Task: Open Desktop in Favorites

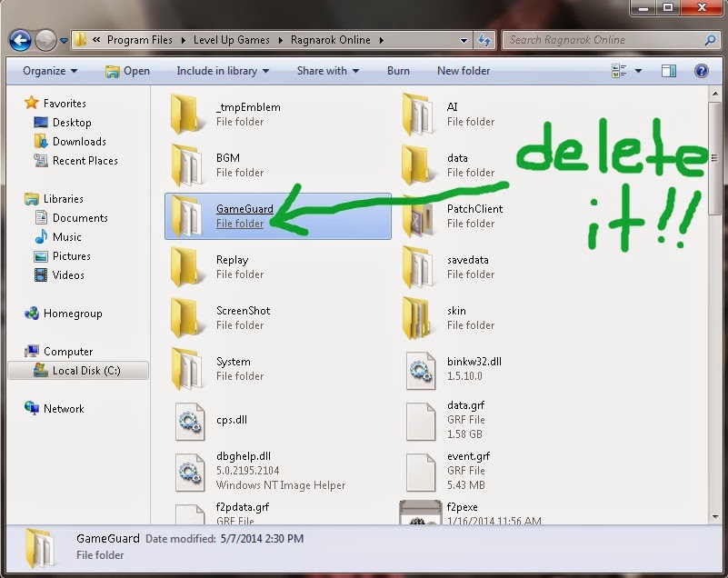Action: [x=63, y=123]
